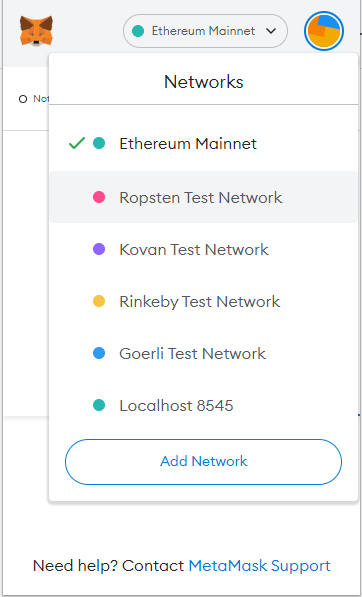Switch to Goerli Test Network
Screen dimensions: 362x597
[x=204, y=354]
